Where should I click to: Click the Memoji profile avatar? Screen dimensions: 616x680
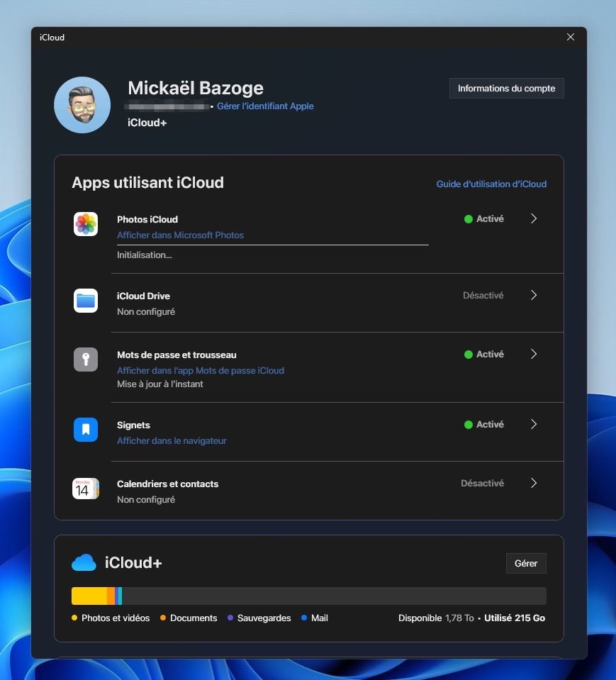(x=82, y=105)
